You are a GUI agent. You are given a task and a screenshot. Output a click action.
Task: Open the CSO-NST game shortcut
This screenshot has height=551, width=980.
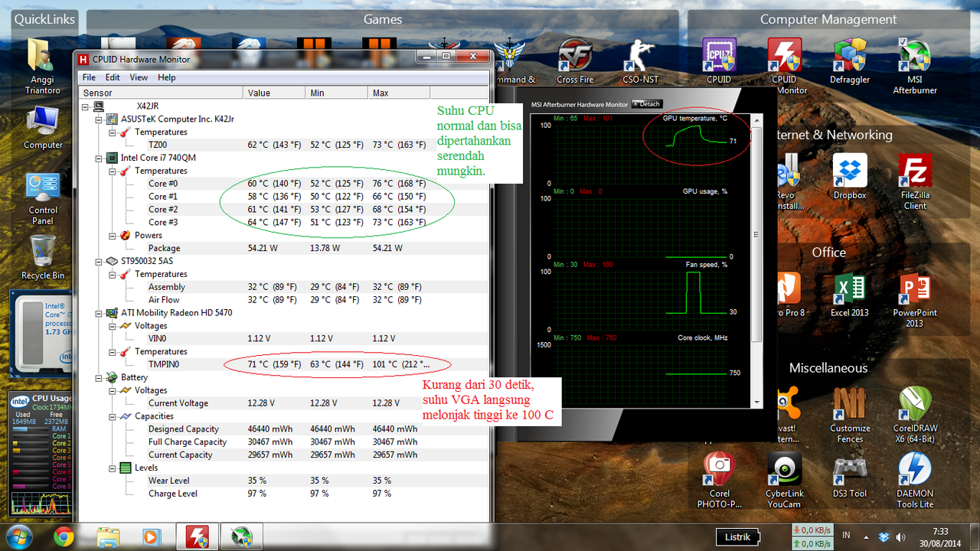640,61
